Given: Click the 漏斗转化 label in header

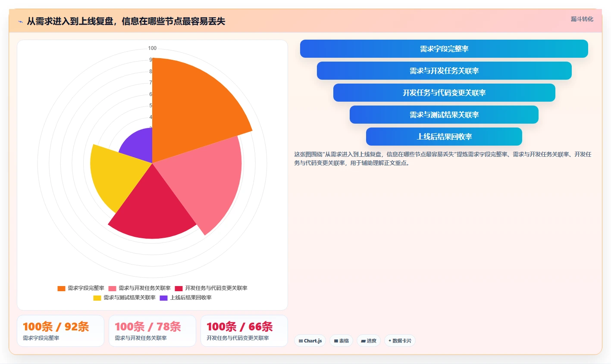Looking at the screenshot, I should [x=582, y=19].
